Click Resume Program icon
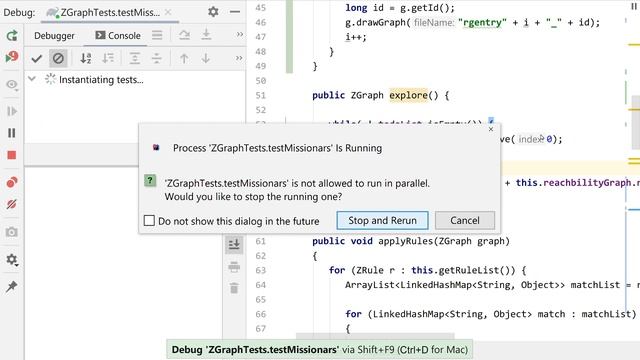 pos(11,111)
